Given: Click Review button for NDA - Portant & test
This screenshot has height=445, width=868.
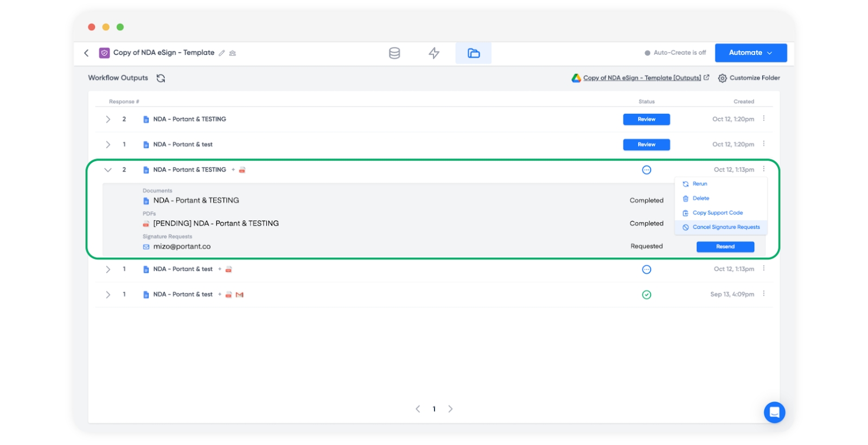Looking at the screenshot, I should [646, 144].
